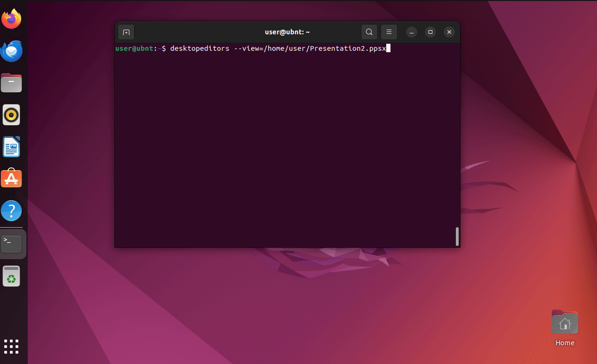Select the Terminal icon in the dock
The image size is (597, 364).
click(11, 244)
